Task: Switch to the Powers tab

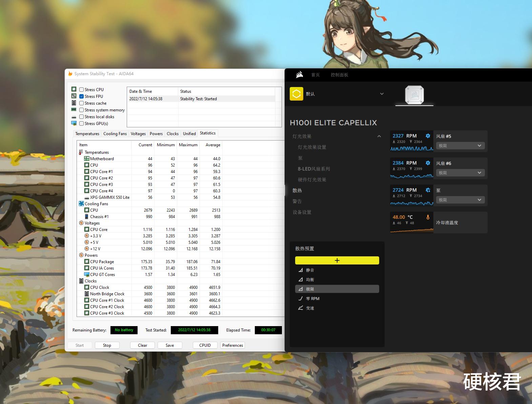Action: coord(156,134)
